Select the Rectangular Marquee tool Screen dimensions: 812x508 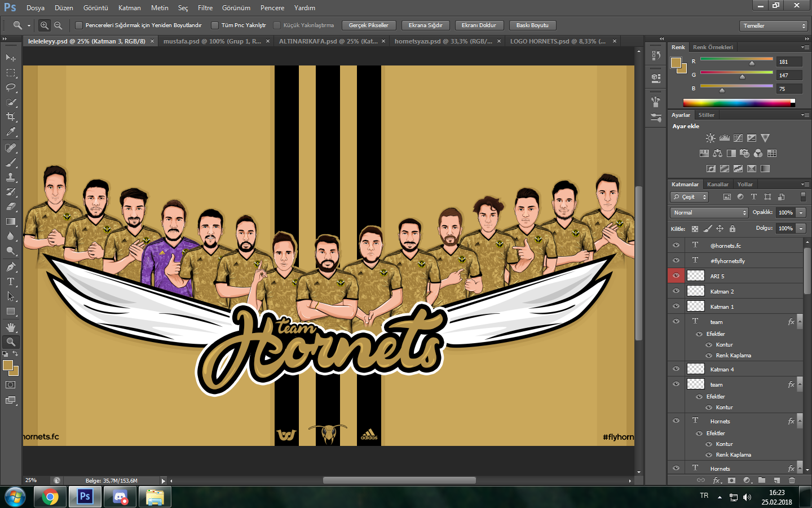11,73
